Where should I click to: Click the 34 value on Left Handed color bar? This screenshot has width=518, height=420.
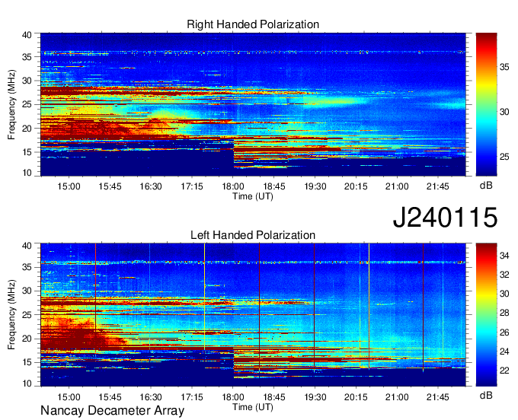[x=504, y=256]
